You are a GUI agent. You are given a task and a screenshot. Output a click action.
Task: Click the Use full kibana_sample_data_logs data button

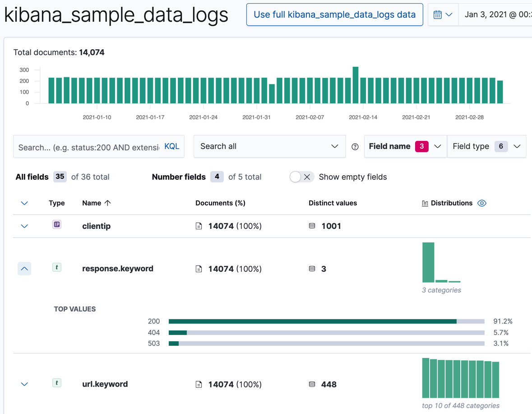(x=334, y=14)
